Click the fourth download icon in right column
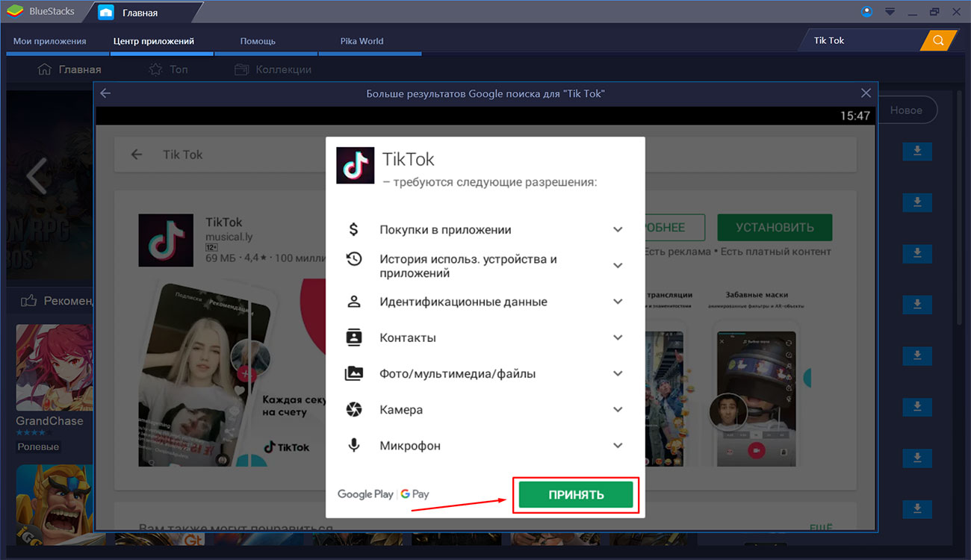The height and width of the screenshot is (560, 971). (917, 304)
